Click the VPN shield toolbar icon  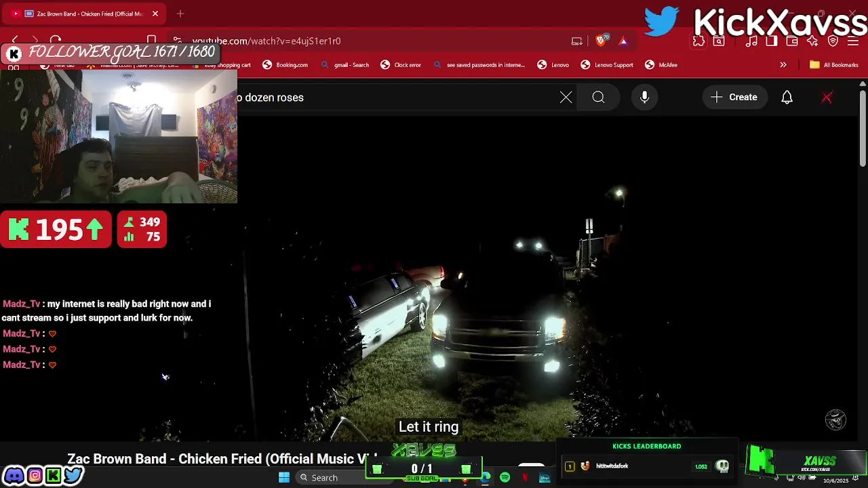pos(833,41)
